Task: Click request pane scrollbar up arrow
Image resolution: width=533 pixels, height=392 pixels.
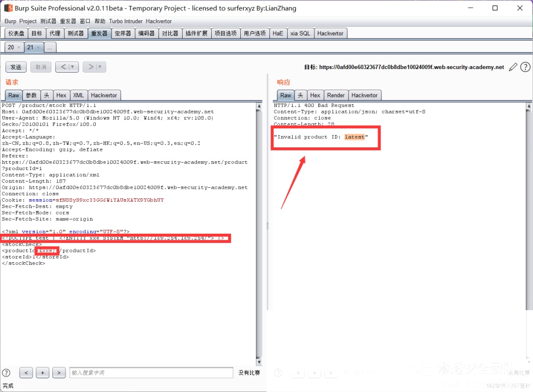Action: coord(259,106)
